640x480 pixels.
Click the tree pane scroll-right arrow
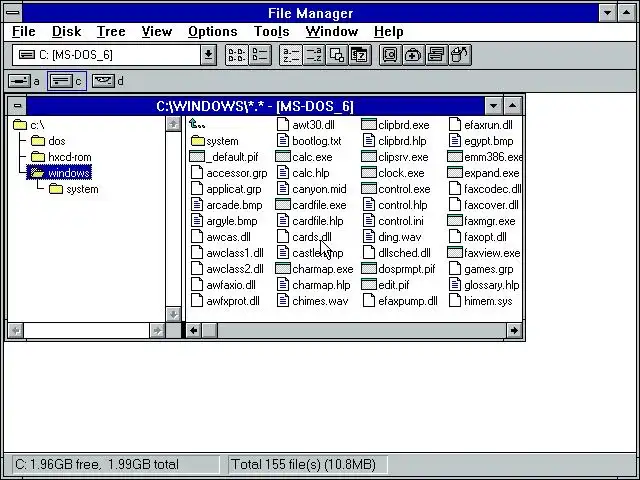(x=157, y=330)
